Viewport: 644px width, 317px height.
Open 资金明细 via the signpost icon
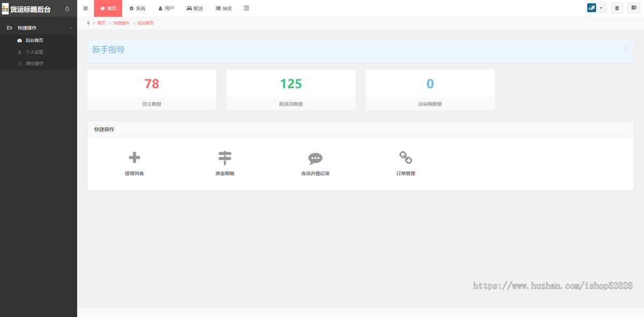(224, 158)
